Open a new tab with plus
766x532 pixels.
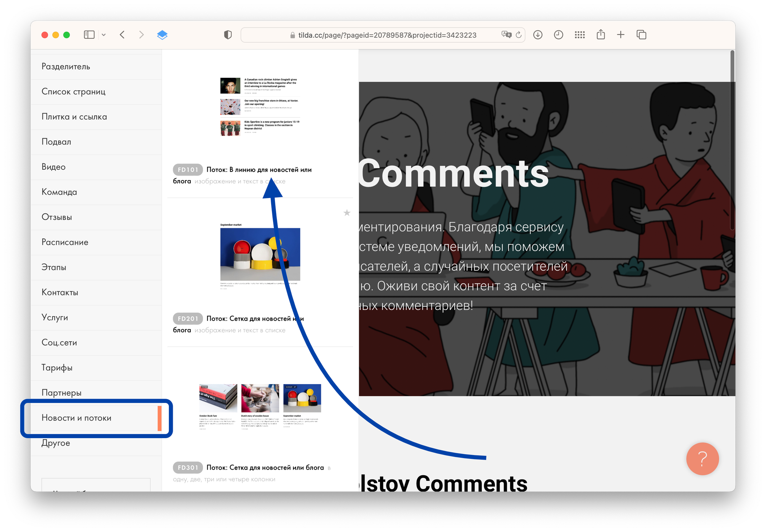[x=620, y=35]
